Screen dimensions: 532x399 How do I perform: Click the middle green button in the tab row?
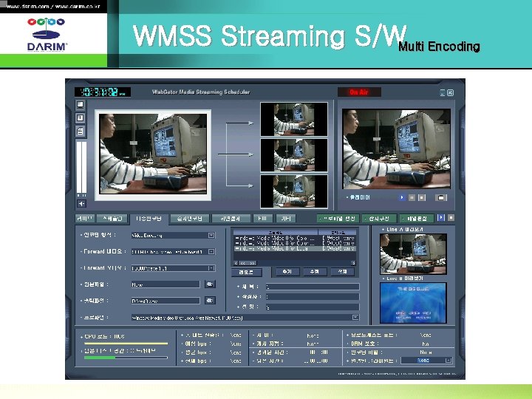[380, 219]
